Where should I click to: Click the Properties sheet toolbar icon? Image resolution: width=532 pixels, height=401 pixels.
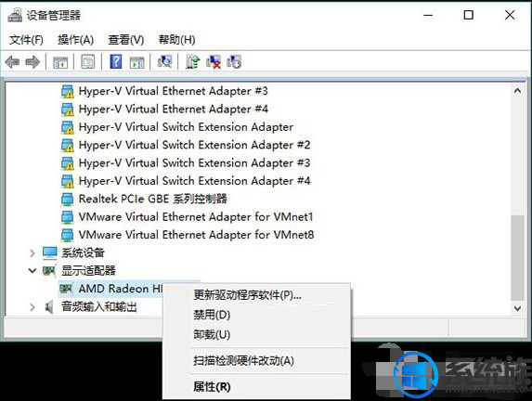[88, 62]
